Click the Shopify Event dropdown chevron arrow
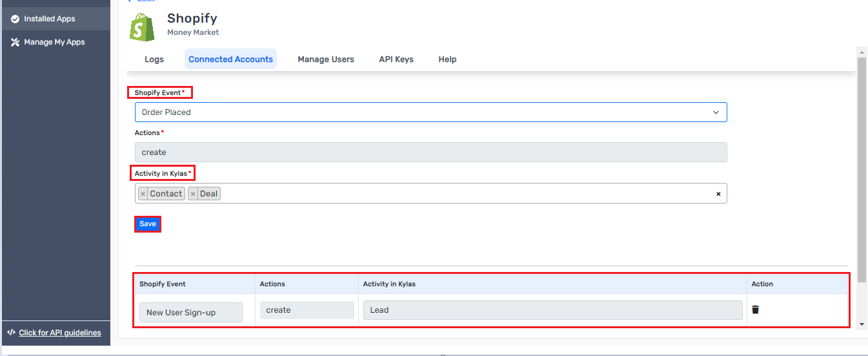Image resolution: width=868 pixels, height=356 pixels. tap(716, 112)
